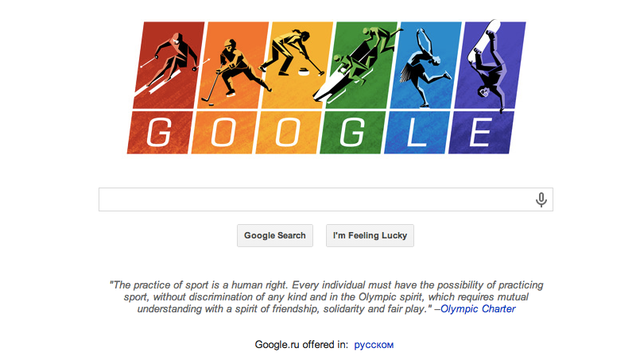Click the skier illustration in red panel
Image resolution: width=640 pixels, height=360 pixels.
click(x=169, y=65)
